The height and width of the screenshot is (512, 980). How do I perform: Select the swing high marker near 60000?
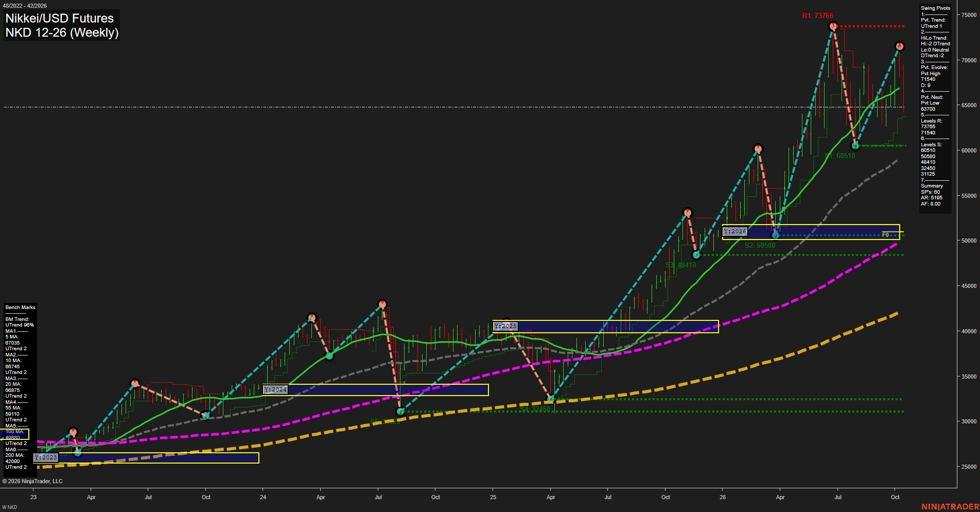tap(758, 149)
